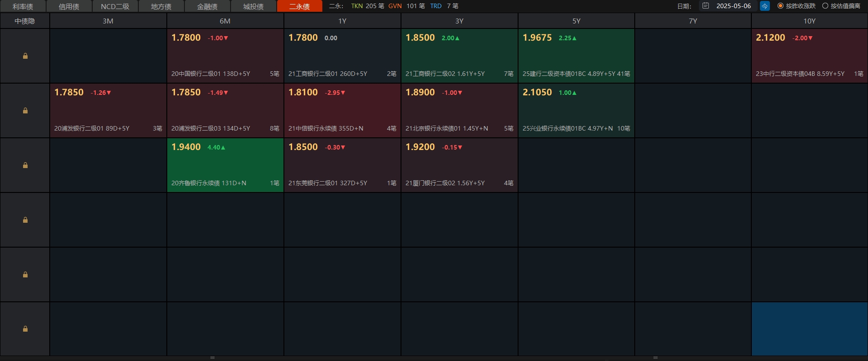Click the 6M column header
Viewport: 868px width, 361px height.
pyautogui.click(x=225, y=21)
